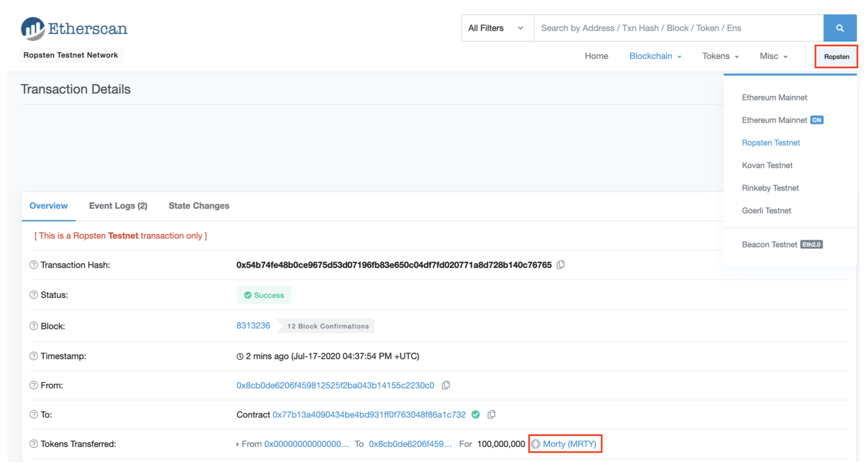868x472 pixels.
Task: Click the Ropsten Testnet transaction only notice
Action: point(121,236)
